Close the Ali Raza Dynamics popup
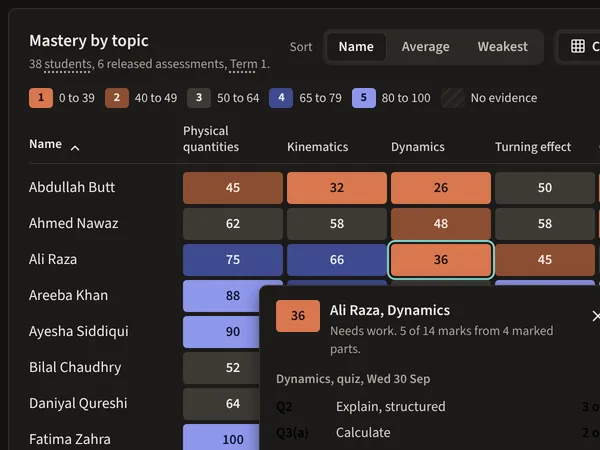 coord(595,316)
